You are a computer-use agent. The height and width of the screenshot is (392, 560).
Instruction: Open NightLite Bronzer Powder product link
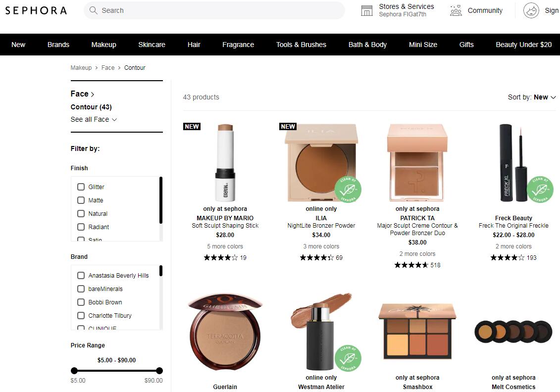[321, 226]
